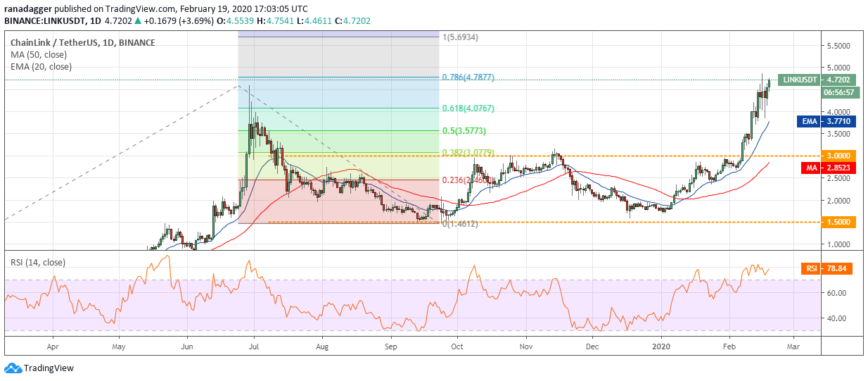The image size is (868, 381).
Task: Click the Jul date axis label
Action: (x=254, y=346)
